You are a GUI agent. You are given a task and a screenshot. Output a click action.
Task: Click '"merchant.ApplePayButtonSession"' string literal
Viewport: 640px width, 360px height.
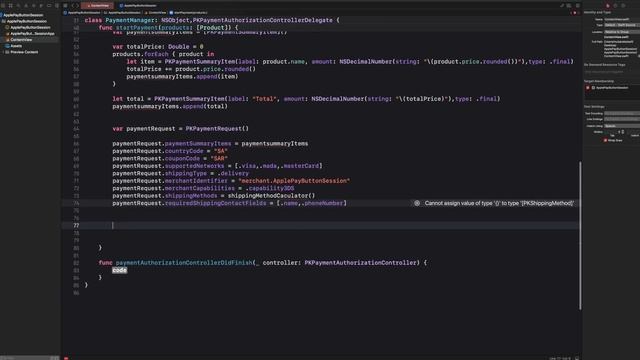[x=294, y=180]
